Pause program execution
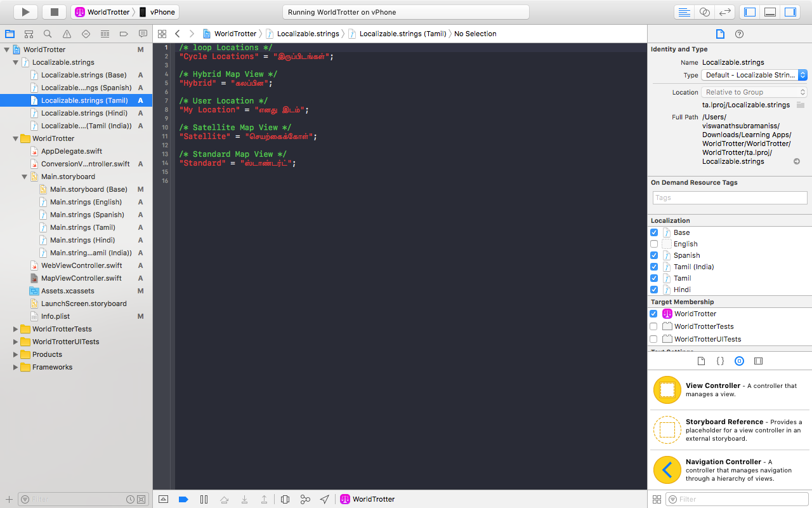The height and width of the screenshot is (508, 812). tap(204, 499)
